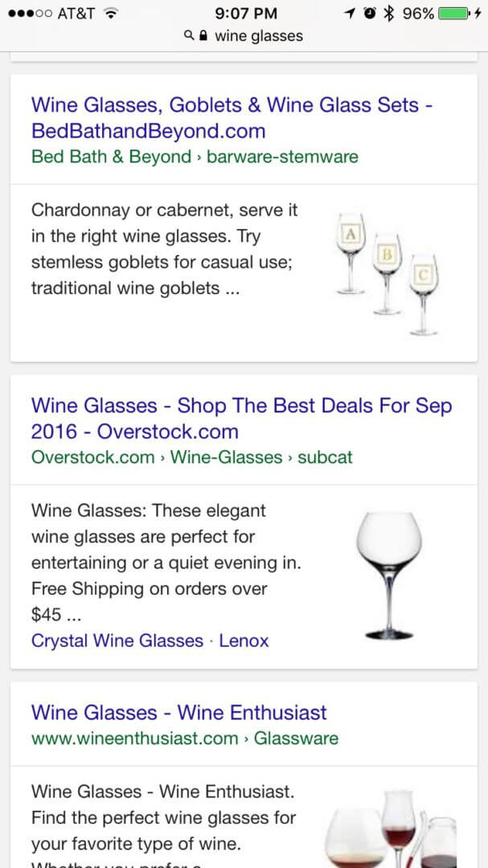Tap the cellular signal dots
The width and height of the screenshot is (488, 868).
tap(27, 13)
